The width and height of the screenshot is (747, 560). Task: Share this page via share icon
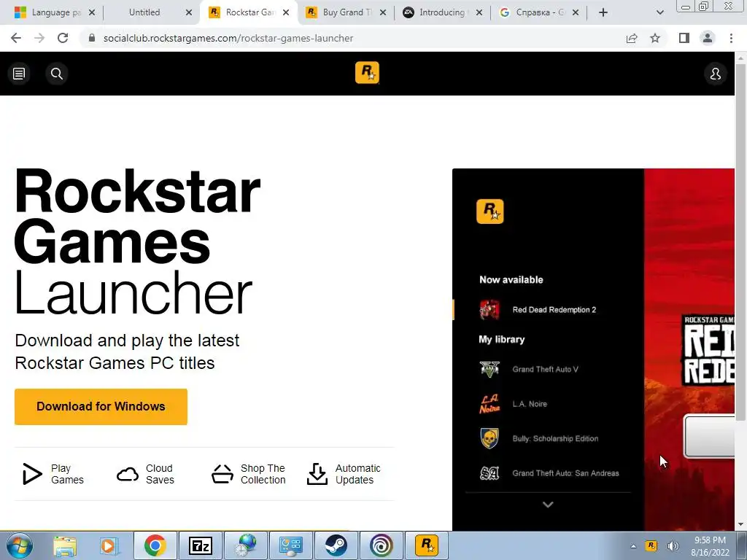coord(632,38)
